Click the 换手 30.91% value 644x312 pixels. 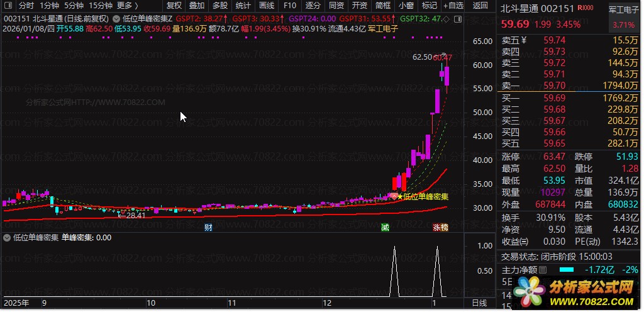pyautogui.click(x=550, y=218)
